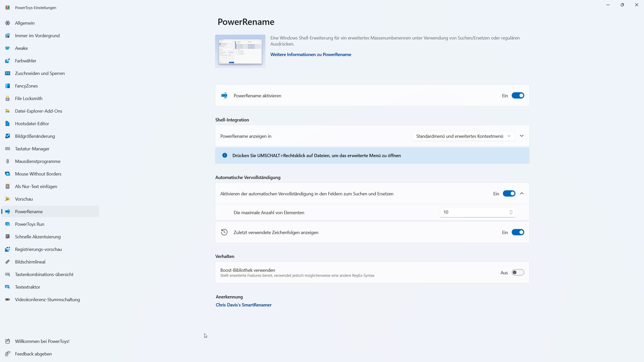644x362 pixels.
Task: Click the Videokonferenz-Stummschaltung camera icon
Action: [8, 300]
